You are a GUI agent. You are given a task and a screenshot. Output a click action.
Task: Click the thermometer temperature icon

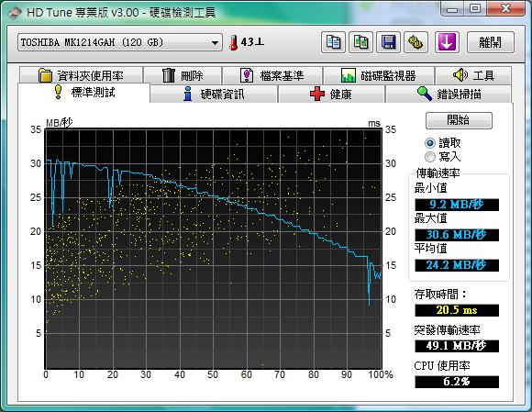[233, 43]
